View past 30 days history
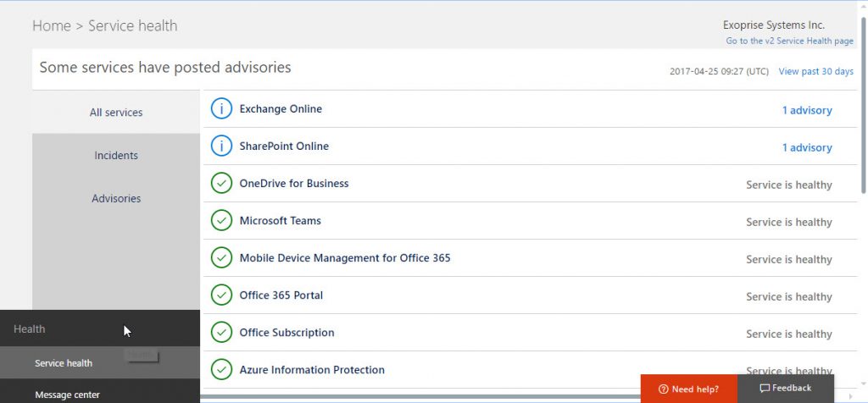This screenshot has width=868, height=403. tap(816, 71)
